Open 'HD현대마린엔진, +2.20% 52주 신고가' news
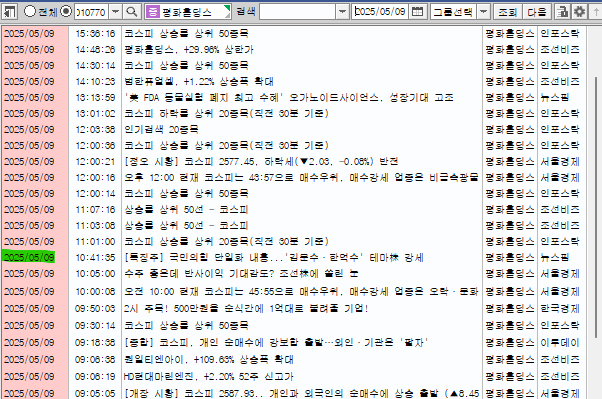 209,376
